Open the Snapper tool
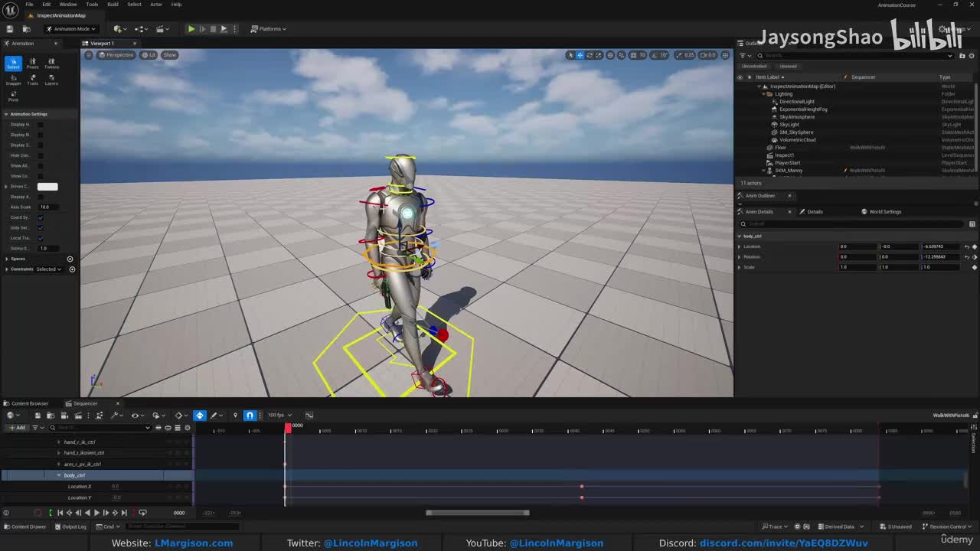The image size is (980, 551). [13, 80]
